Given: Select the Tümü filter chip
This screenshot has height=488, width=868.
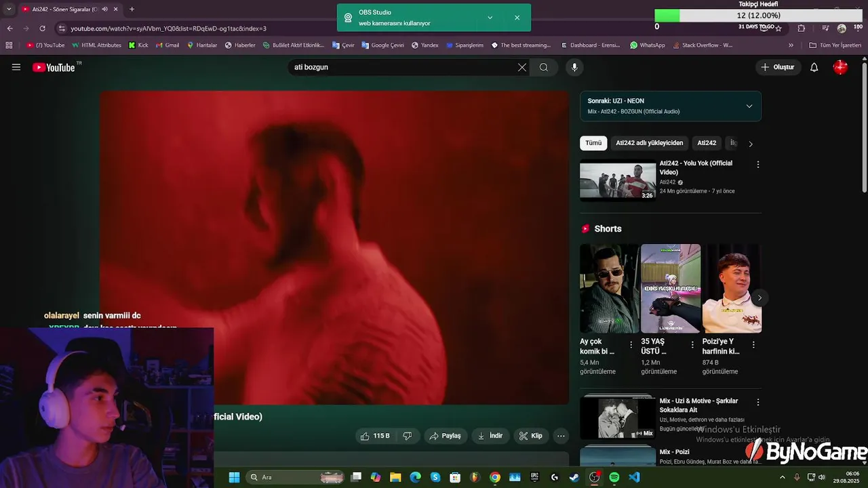Looking at the screenshot, I should 593,143.
